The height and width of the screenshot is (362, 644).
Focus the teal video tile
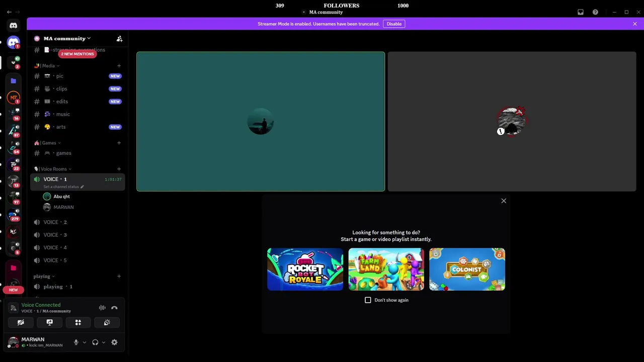(x=261, y=122)
